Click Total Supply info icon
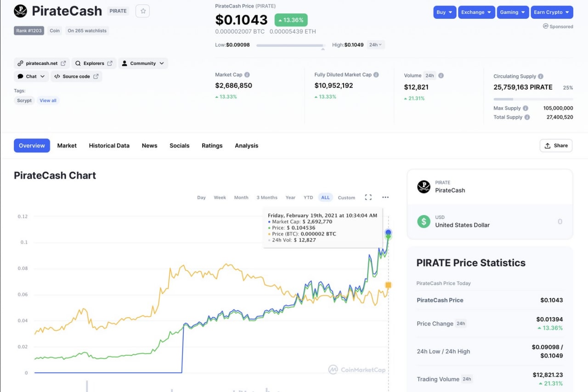The width and height of the screenshot is (588, 392). [527, 117]
